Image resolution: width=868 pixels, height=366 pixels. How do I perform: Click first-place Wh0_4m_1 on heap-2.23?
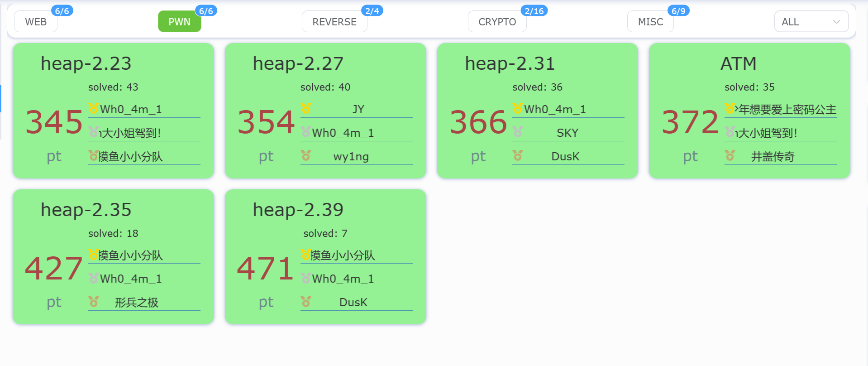[131, 109]
